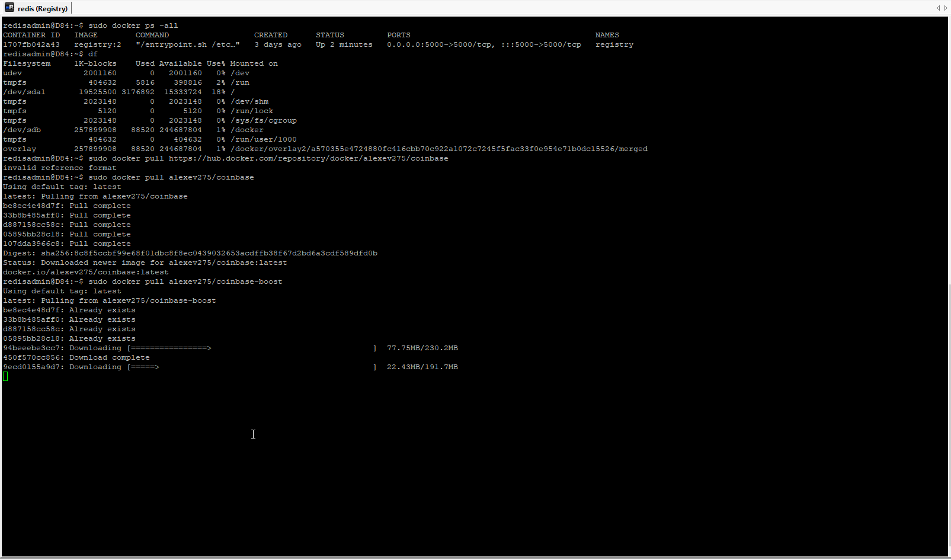Click the '/run/lock' mount point

click(252, 111)
